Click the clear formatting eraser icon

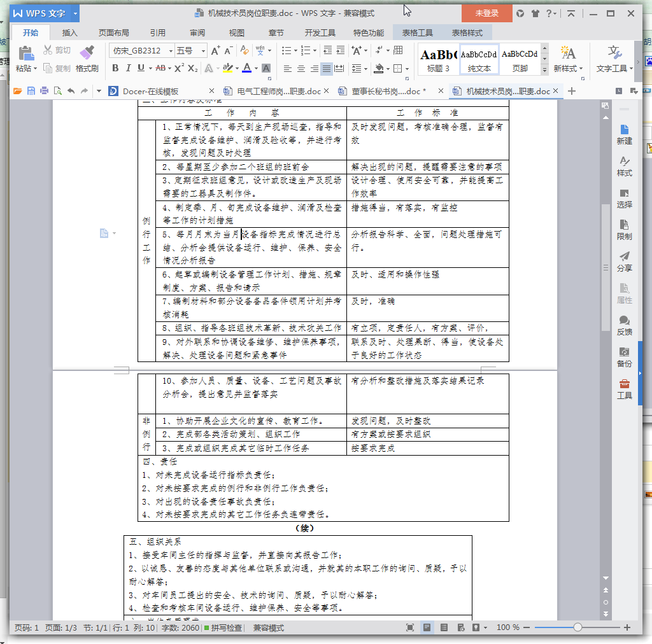(244, 51)
